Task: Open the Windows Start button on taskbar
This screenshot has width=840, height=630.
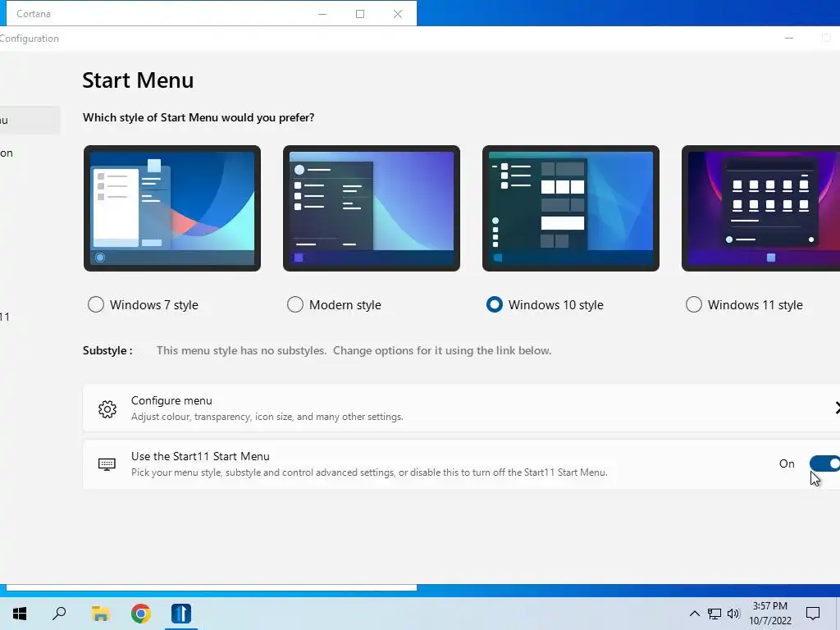Action: [20, 614]
